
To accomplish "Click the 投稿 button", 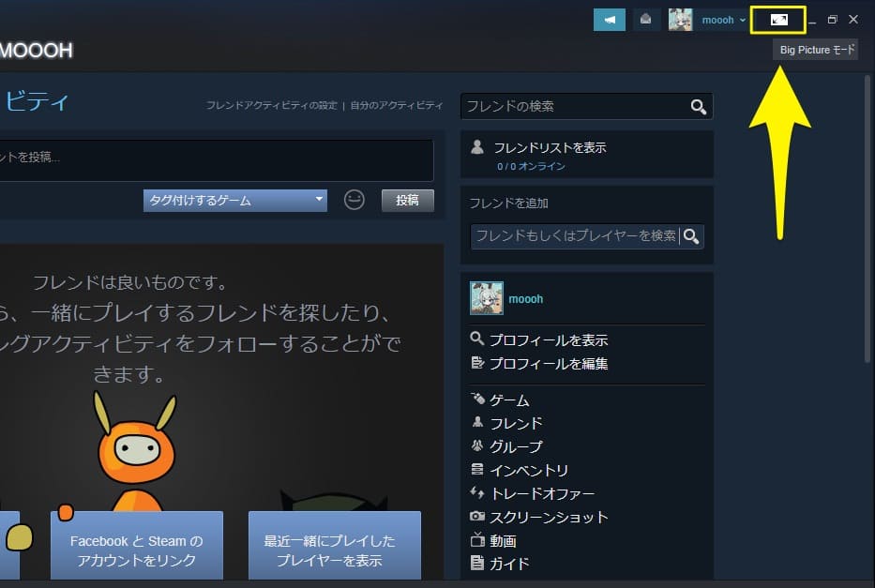I will tap(407, 200).
